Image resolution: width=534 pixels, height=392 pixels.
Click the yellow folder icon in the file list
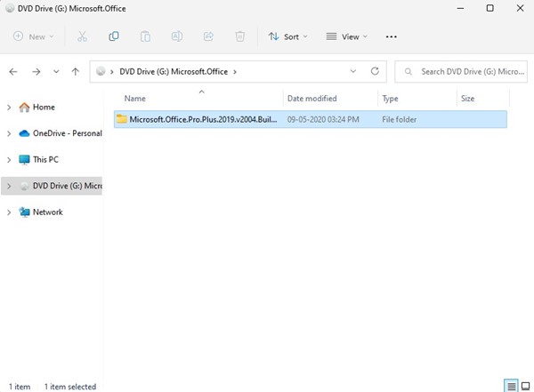pyautogui.click(x=122, y=119)
